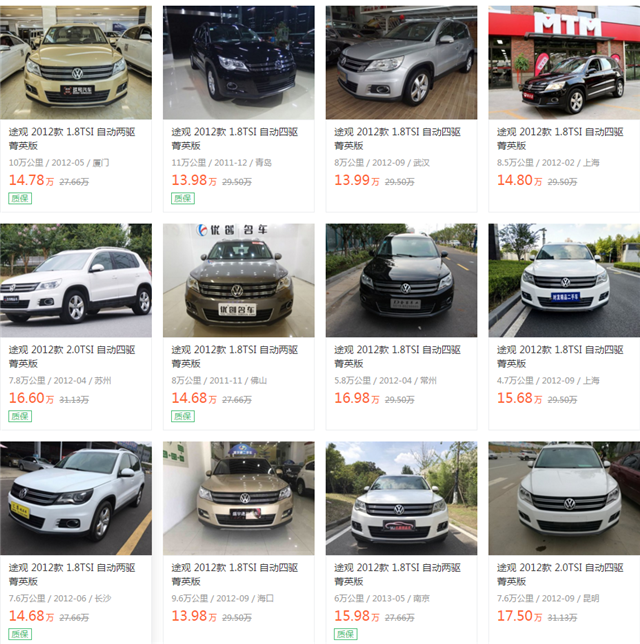Click the 质保 badge under the 14.68万 佛山 listing
This screenshot has height=644, width=640.
point(183,416)
